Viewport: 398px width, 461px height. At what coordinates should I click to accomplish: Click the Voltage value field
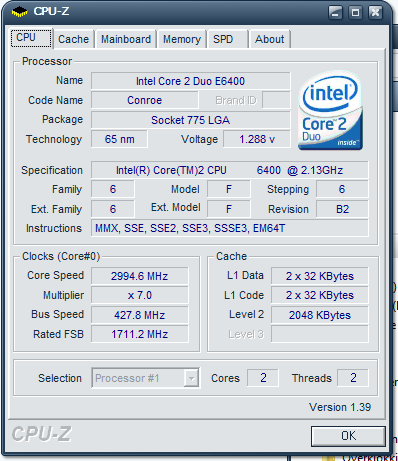point(257,139)
